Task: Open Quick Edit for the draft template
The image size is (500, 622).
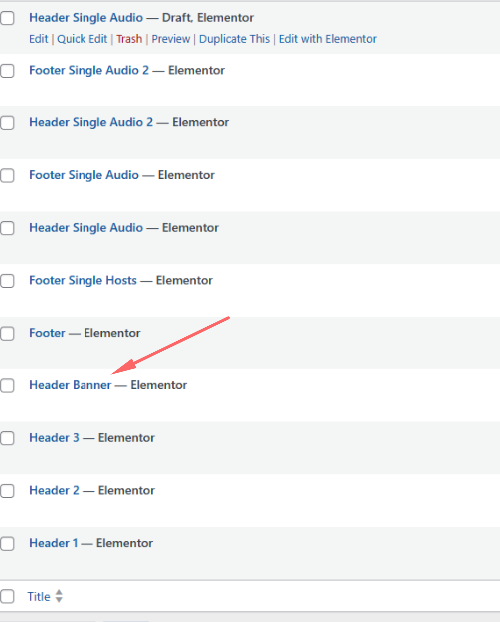Action: pos(82,39)
